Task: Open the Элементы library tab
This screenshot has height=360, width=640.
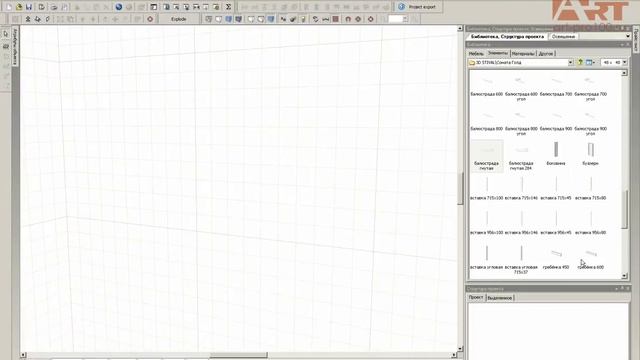Action: coord(498,53)
